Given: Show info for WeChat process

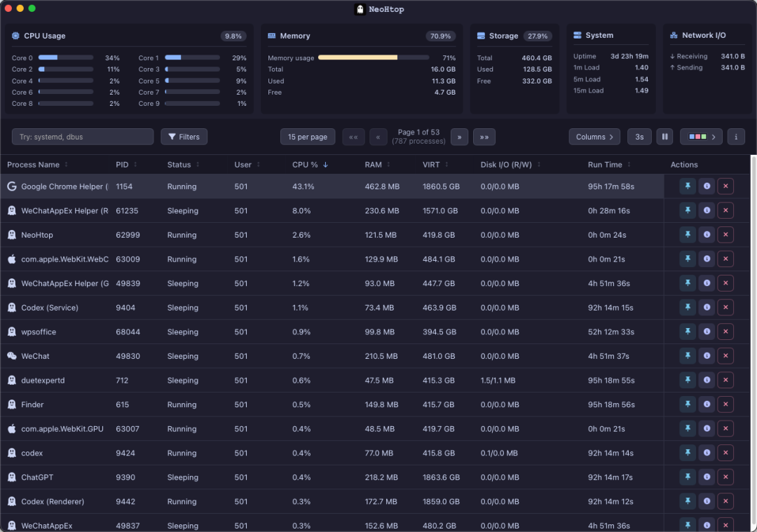Looking at the screenshot, I should pos(707,356).
